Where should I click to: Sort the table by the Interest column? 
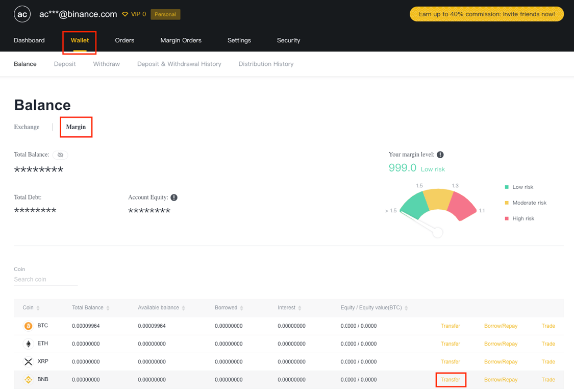tap(300, 307)
